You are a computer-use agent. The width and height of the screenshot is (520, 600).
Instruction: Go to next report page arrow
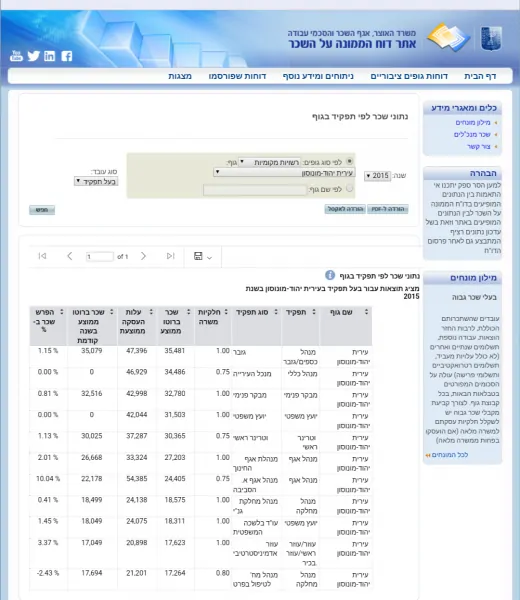(x=143, y=256)
